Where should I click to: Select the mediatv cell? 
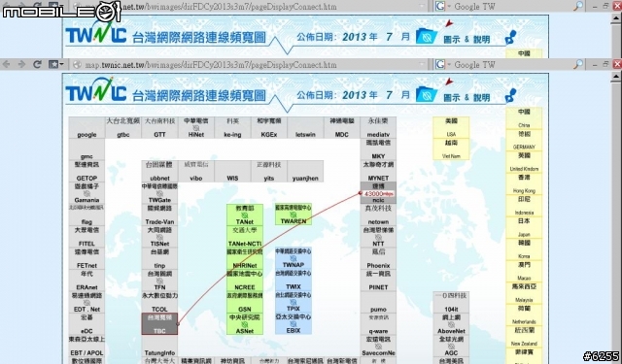tap(378, 127)
